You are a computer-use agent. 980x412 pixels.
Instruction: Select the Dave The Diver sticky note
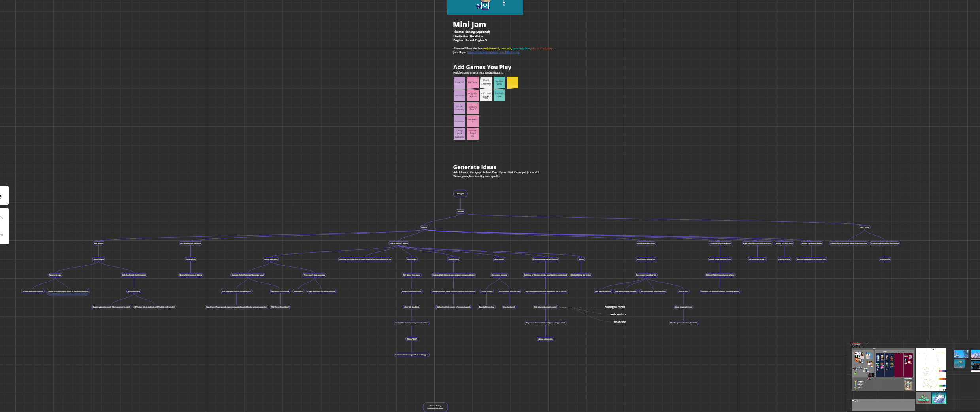499,95
